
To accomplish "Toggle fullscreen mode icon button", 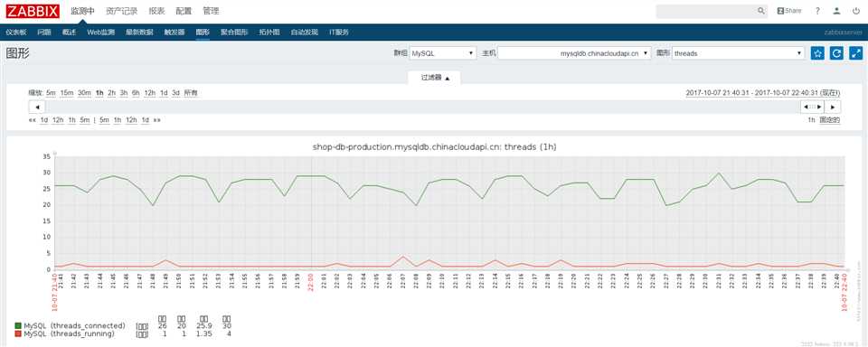I will [856, 53].
